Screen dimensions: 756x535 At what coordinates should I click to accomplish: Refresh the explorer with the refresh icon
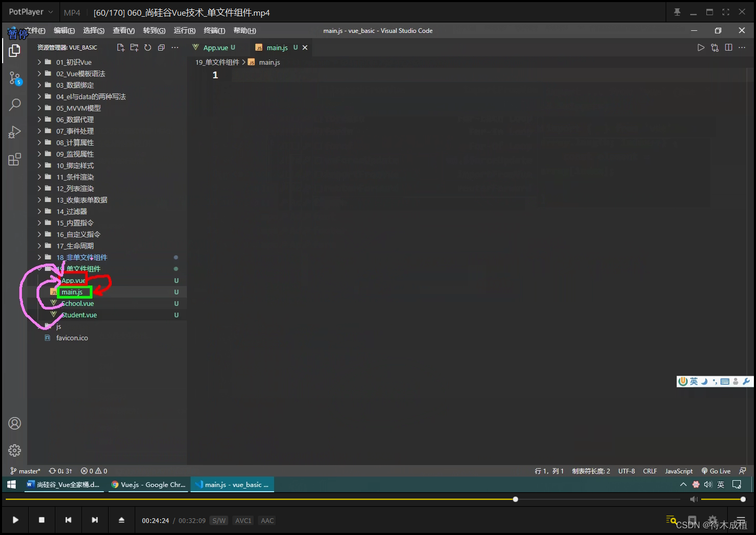[x=148, y=47]
